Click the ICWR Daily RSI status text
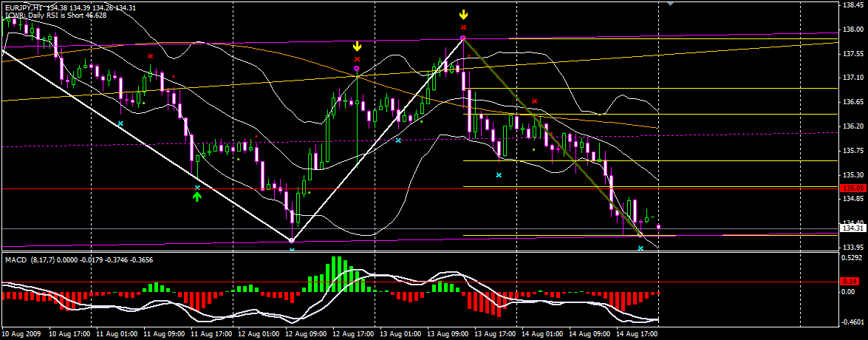 [55, 14]
